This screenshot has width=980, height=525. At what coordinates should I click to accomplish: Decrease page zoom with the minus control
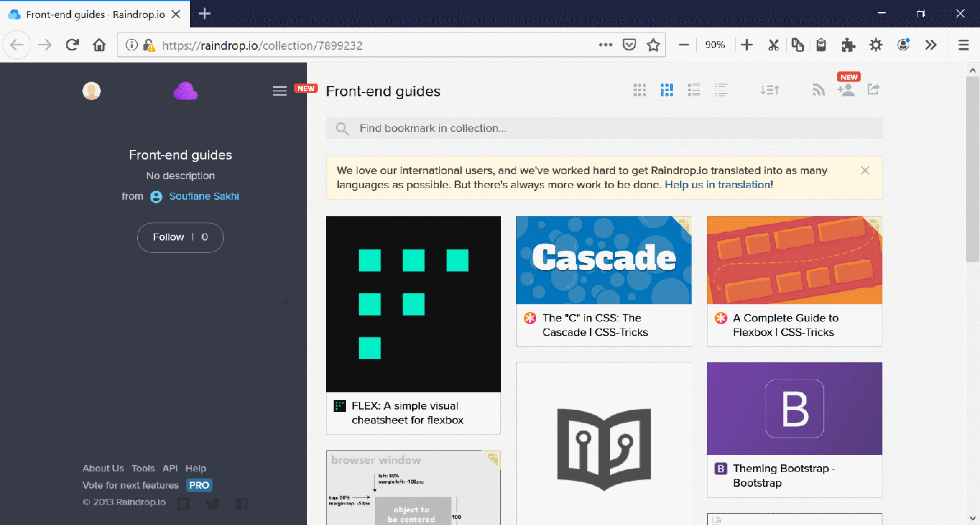pos(683,45)
